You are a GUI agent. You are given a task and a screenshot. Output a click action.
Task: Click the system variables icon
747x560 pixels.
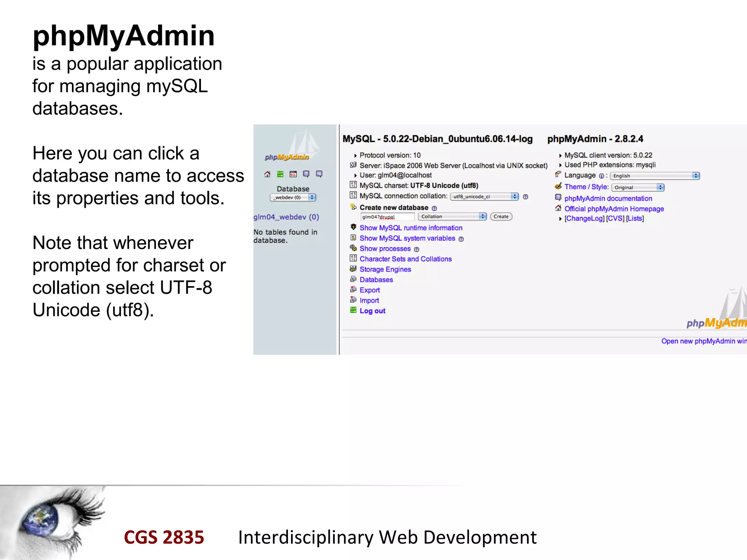click(x=353, y=237)
